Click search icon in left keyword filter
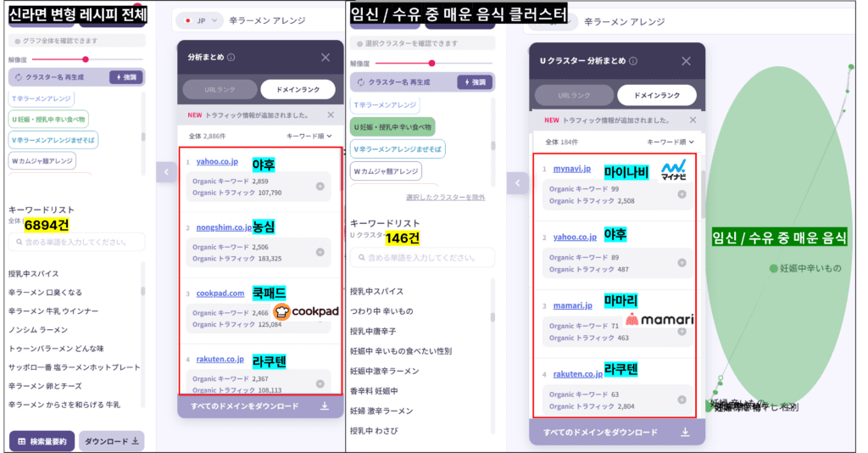868x453 pixels. point(19,242)
